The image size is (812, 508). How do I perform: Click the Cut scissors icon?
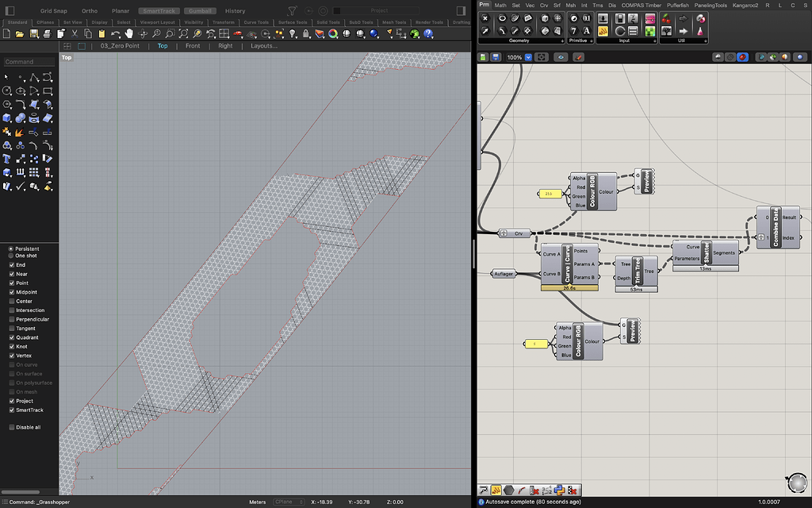point(75,33)
